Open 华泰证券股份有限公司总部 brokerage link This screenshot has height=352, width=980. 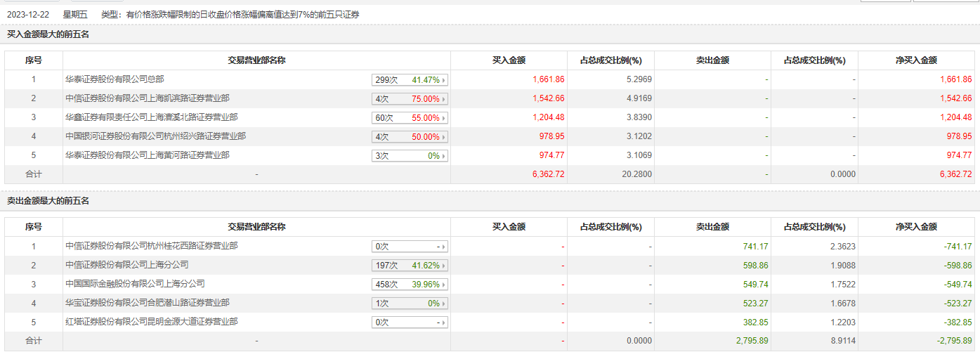coord(115,79)
